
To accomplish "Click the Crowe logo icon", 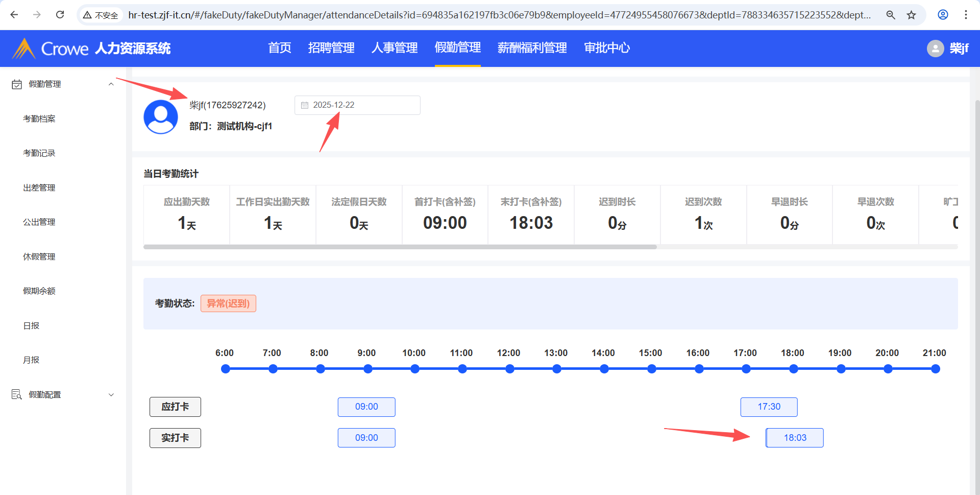I will coord(23,49).
